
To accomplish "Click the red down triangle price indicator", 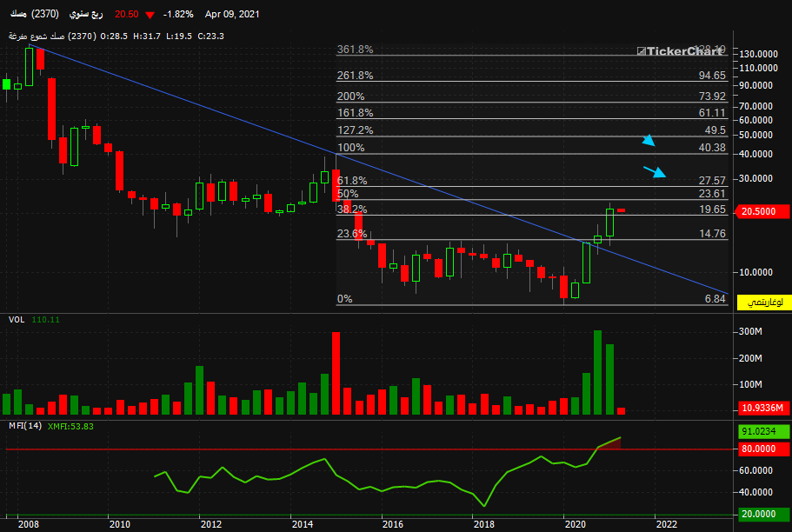I will [x=150, y=15].
